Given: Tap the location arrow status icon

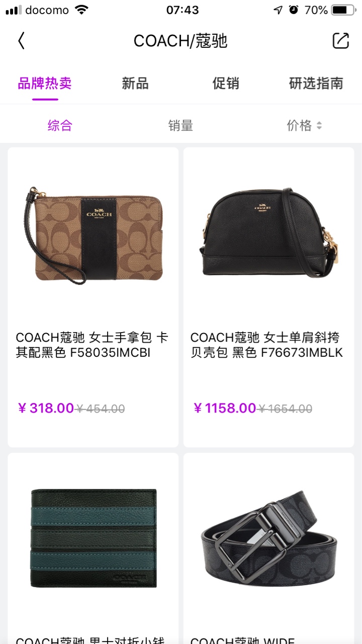Looking at the screenshot, I should point(278,10).
